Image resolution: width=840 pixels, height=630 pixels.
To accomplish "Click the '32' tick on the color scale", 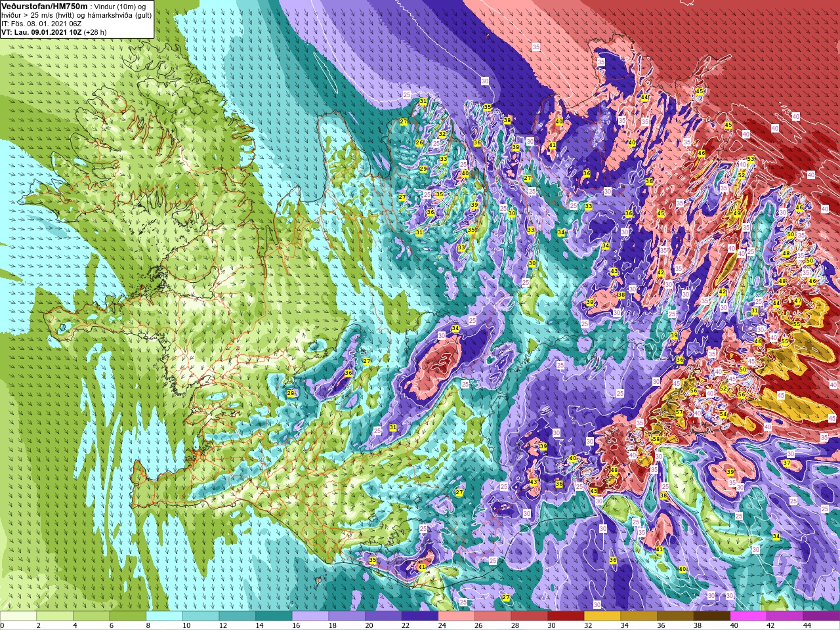I will [x=588, y=625].
